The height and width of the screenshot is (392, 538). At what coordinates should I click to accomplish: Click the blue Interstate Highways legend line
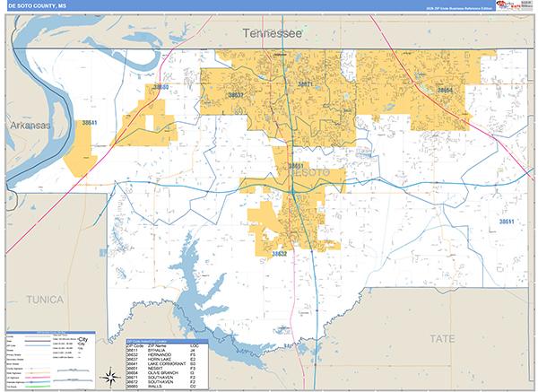pos(38,382)
